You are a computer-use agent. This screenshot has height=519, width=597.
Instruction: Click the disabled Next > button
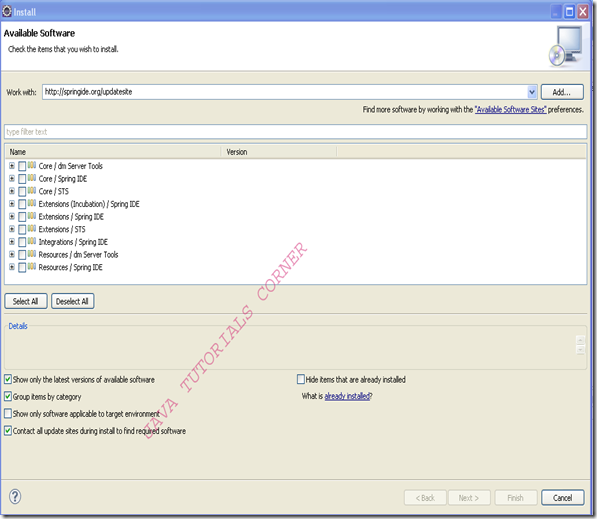tap(469, 498)
